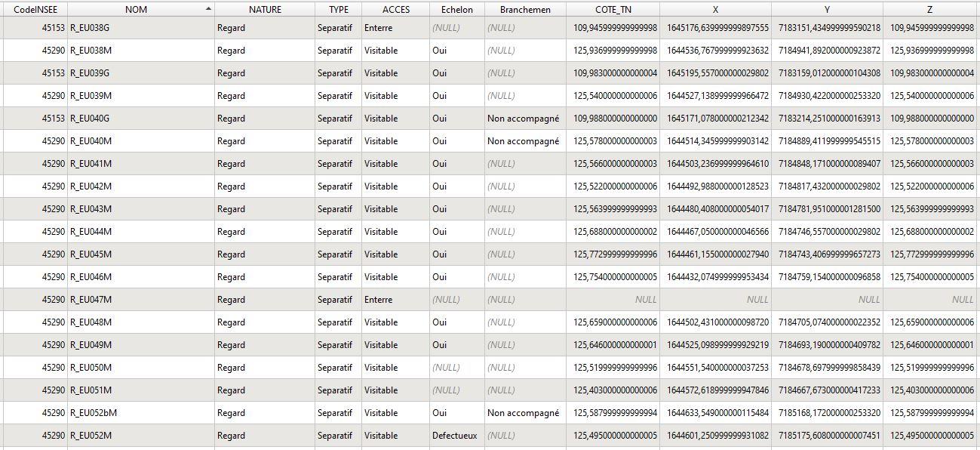The height and width of the screenshot is (450, 980).
Task: Click the Y column header
Action: pyautogui.click(x=828, y=9)
